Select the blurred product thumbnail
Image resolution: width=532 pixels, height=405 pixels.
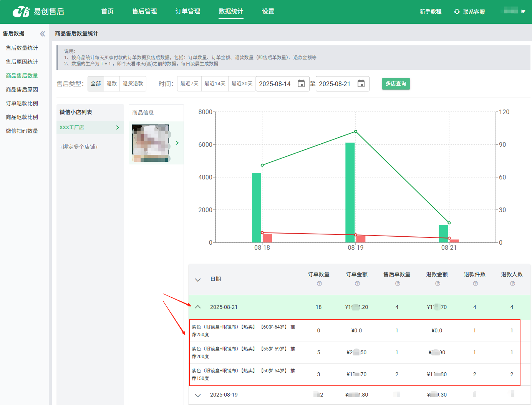tap(151, 143)
